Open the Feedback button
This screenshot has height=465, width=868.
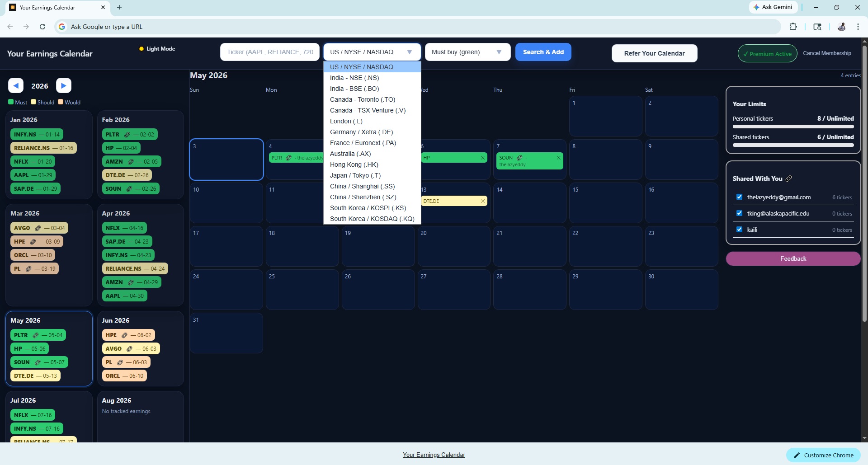click(x=793, y=259)
